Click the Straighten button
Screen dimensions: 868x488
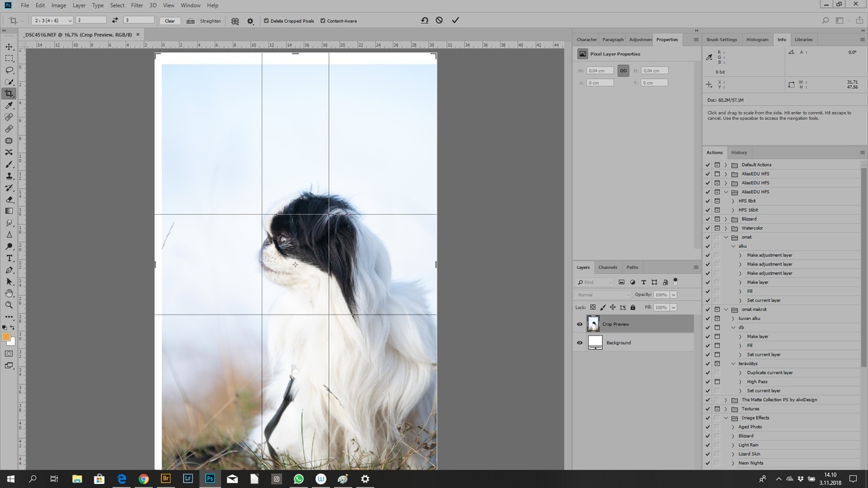pyautogui.click(x=205, y=21)
